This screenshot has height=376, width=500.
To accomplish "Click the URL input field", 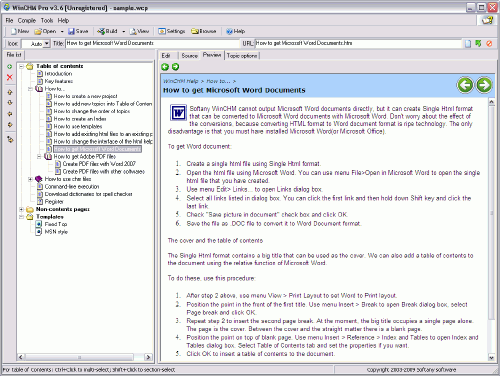I will [x=358, y=43].
